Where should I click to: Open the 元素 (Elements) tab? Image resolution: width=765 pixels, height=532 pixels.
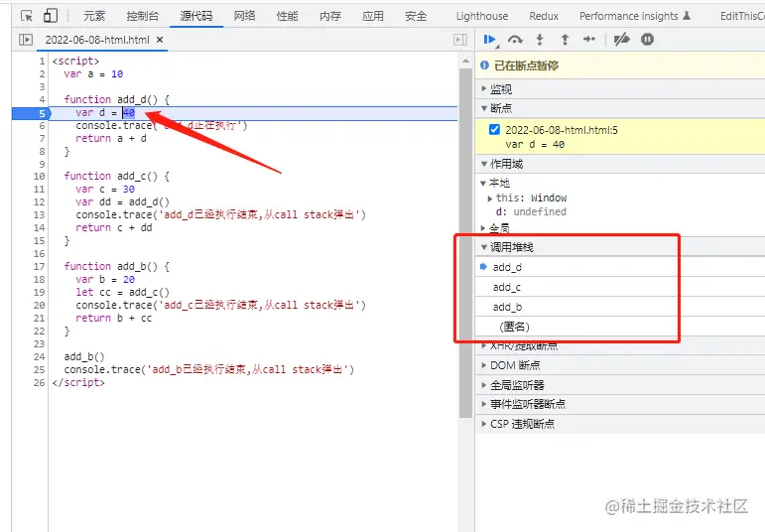[x=94, y=16]
